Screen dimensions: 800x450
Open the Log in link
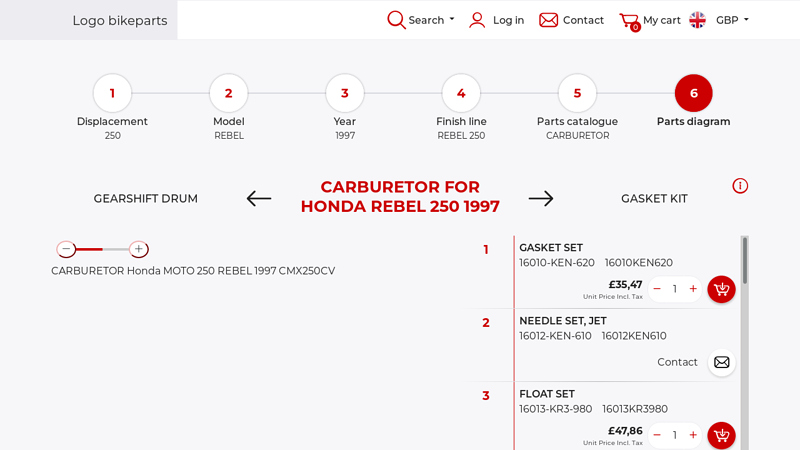(x=508, y=20)
